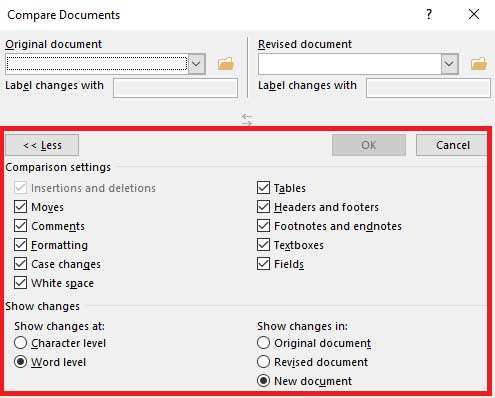Click the Cancel button
The image size is (495, 398).
pyautogui.click(x=452, y=145)
